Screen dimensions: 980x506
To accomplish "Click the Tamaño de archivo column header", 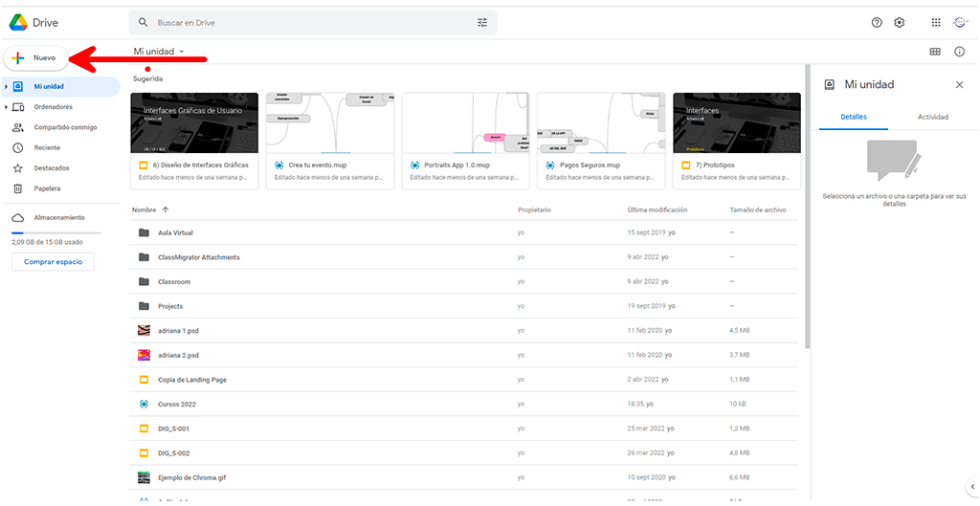I will 758,209.
